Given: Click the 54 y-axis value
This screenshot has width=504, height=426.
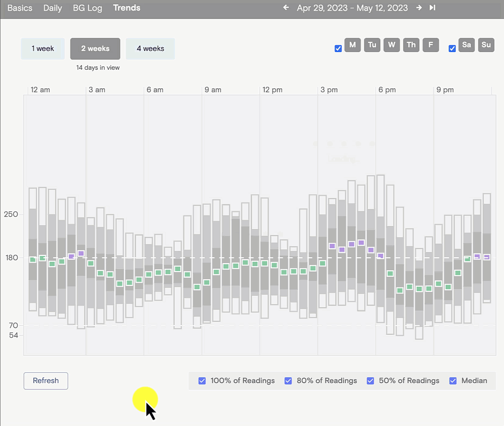Looking at the screenshot, I should [x=13, y=335].
